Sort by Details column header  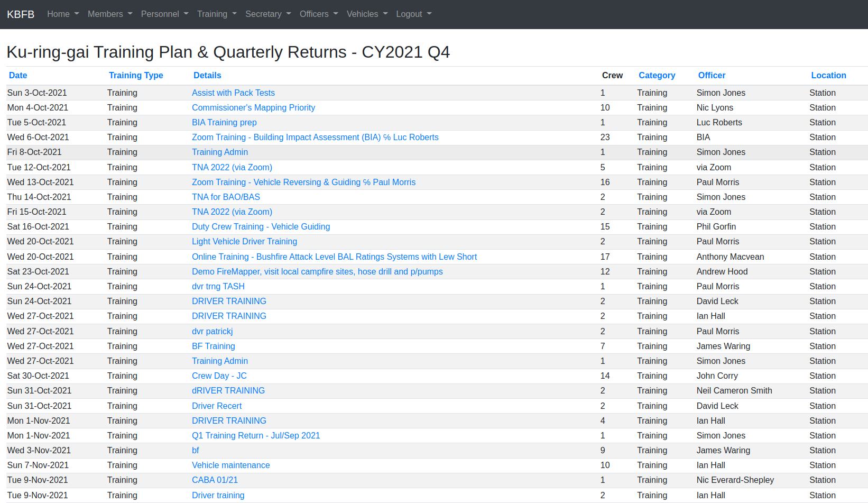(207, 76)
